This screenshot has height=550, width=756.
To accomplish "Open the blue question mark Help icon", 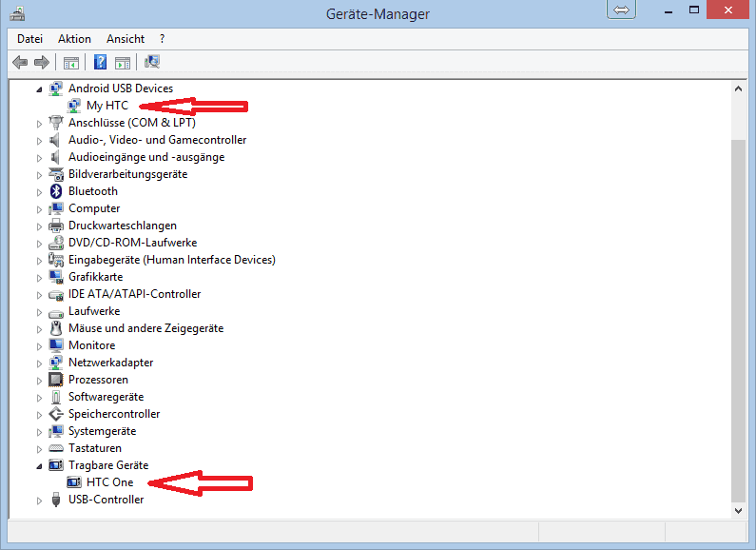I will 100,62.
